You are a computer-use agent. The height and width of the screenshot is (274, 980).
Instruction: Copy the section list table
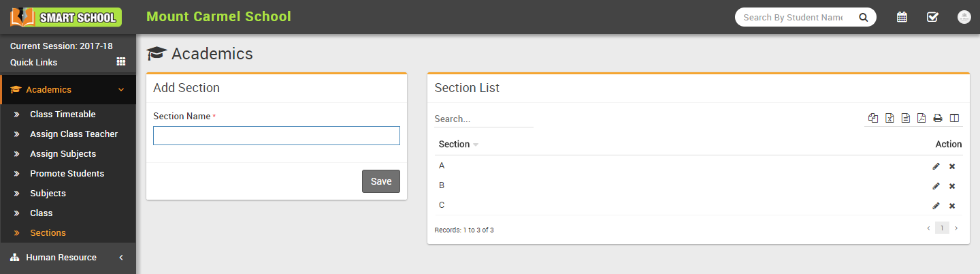tap(873, 118)
